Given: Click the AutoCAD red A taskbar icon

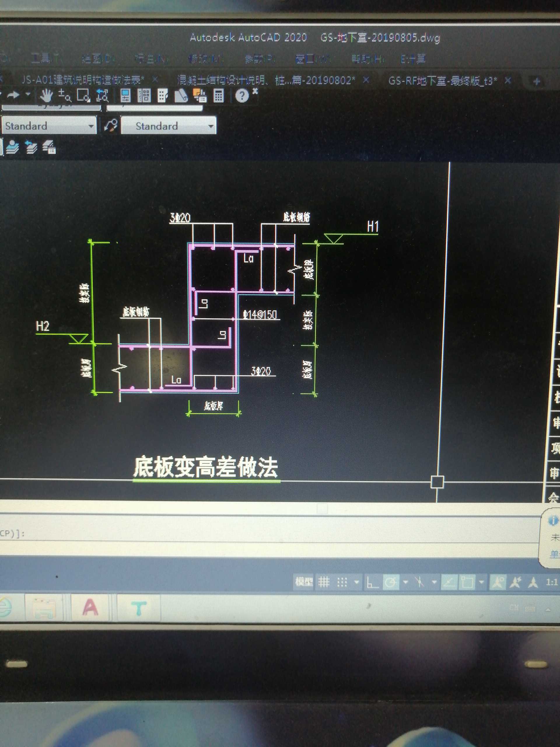Looking at the screenshot, I should (x=90, y=607).
